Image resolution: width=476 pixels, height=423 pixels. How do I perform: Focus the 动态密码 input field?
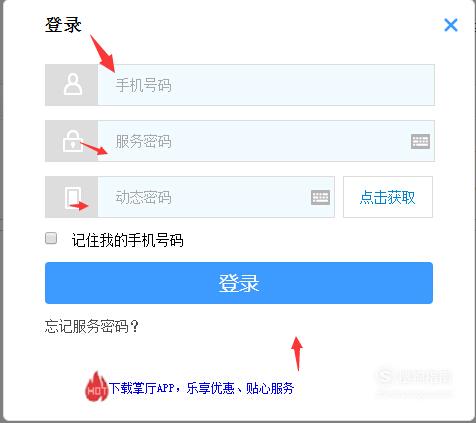tap(203, 197)
